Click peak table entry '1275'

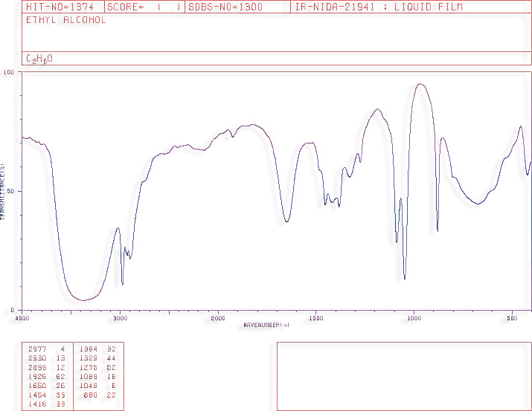89,367
